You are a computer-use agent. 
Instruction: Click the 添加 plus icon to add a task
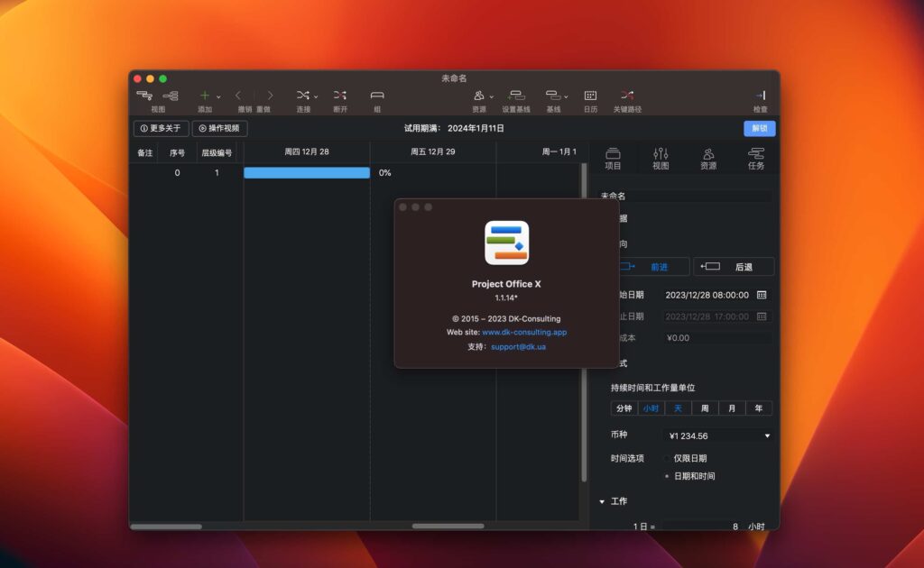[x=206, y=95]
